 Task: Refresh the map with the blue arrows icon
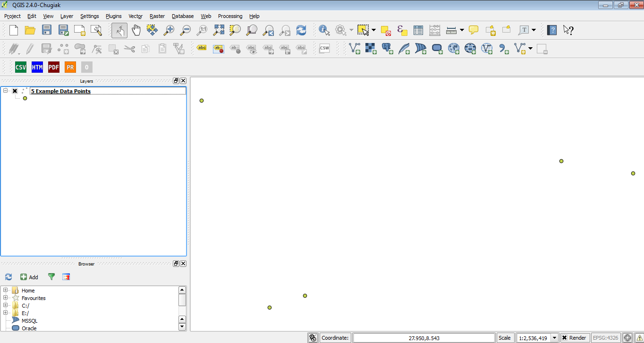tap(301, 30)
